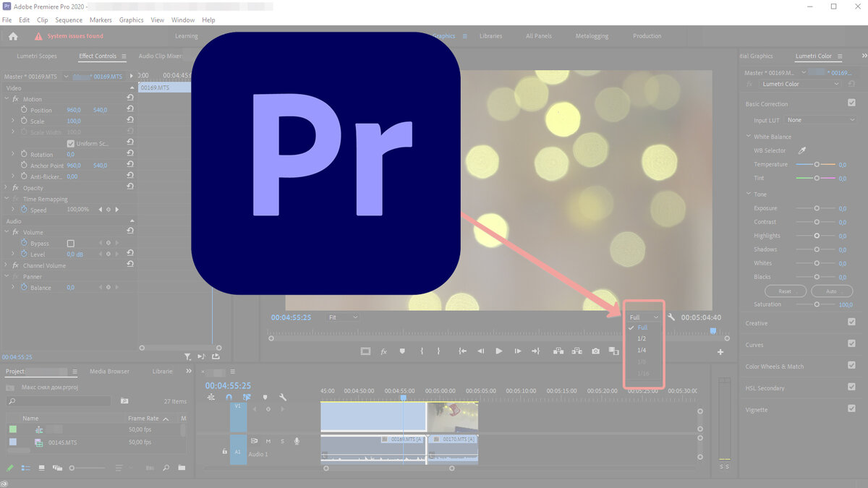Toggle the Bypass checkbox under Volume
Viewport: 868px width, 488px height.
[x=70, y=244]
